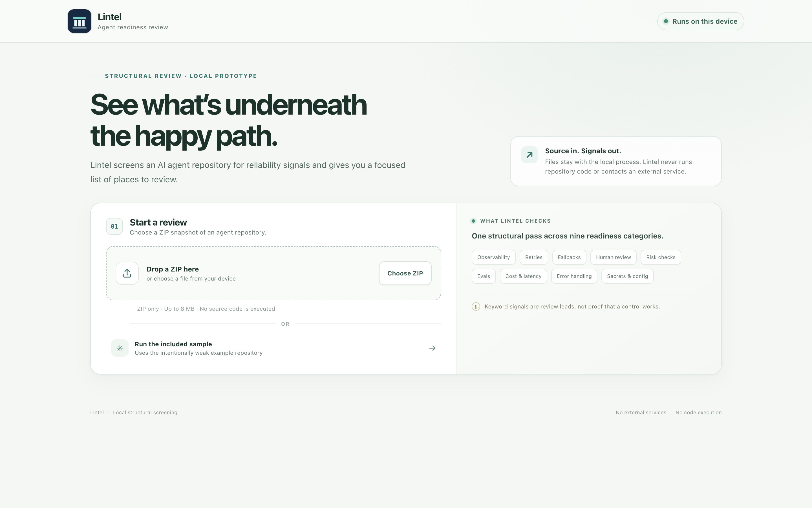Click ZIP only · Up to 8 MB note
The image size is (812, 508).
coord(206,309)
